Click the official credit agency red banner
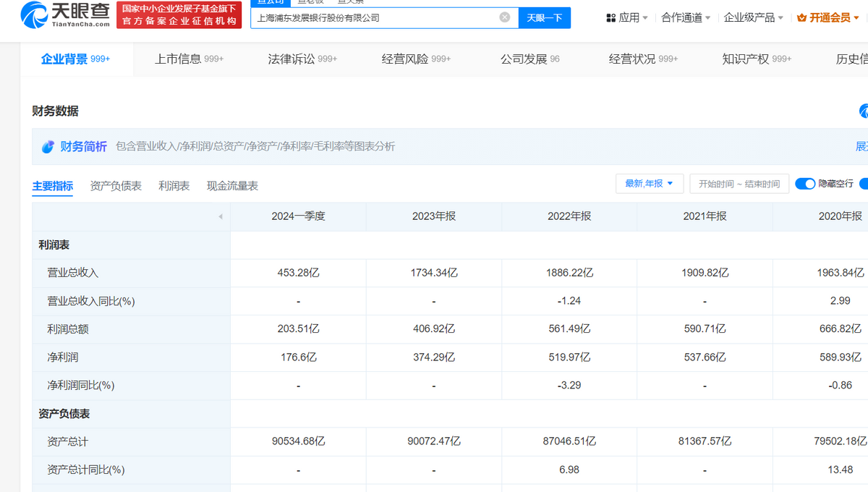Image resolution: width=868 pixels, height=492 pixels. [179, 15]
